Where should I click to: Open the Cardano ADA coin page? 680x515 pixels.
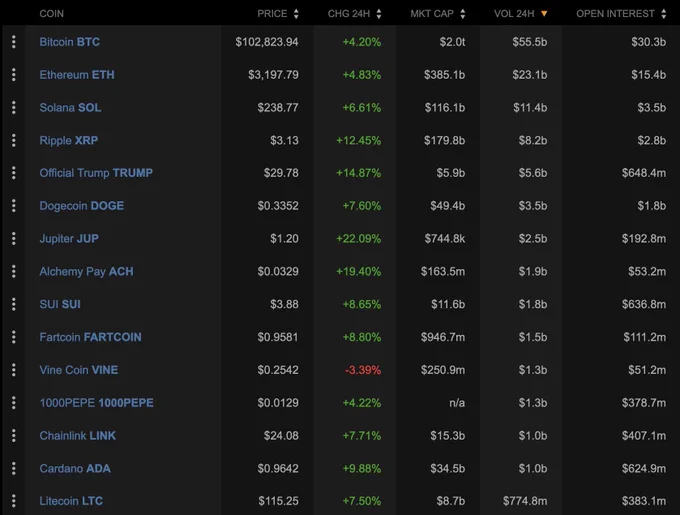[75, 468]
